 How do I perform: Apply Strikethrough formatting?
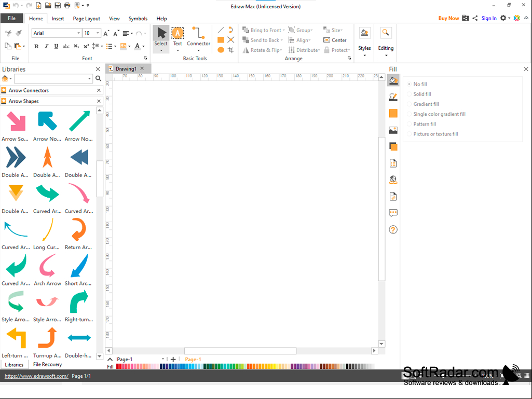66,46
